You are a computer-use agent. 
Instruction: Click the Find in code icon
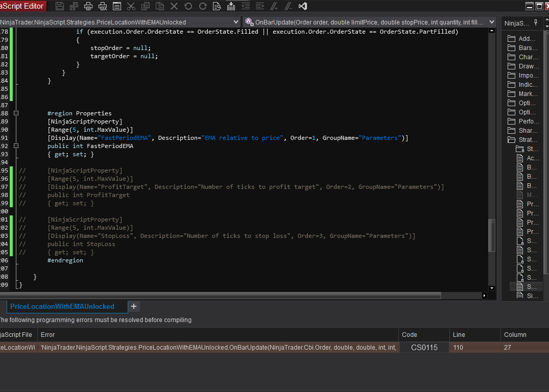click(x=217, y=7)
